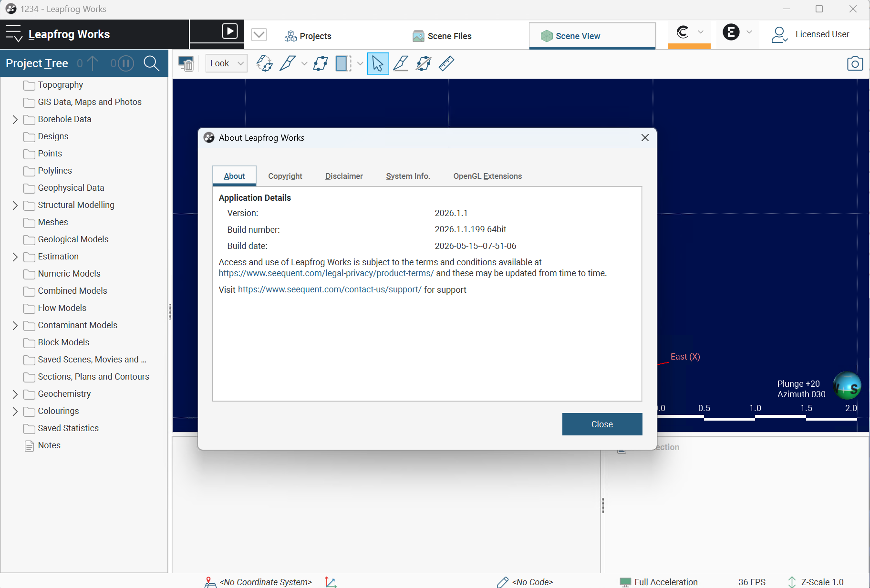This screenshot has height=588, width=870.
Task: Activate the select arrow pointer tool
Action: pyautogui.click(x=378, y=63)
